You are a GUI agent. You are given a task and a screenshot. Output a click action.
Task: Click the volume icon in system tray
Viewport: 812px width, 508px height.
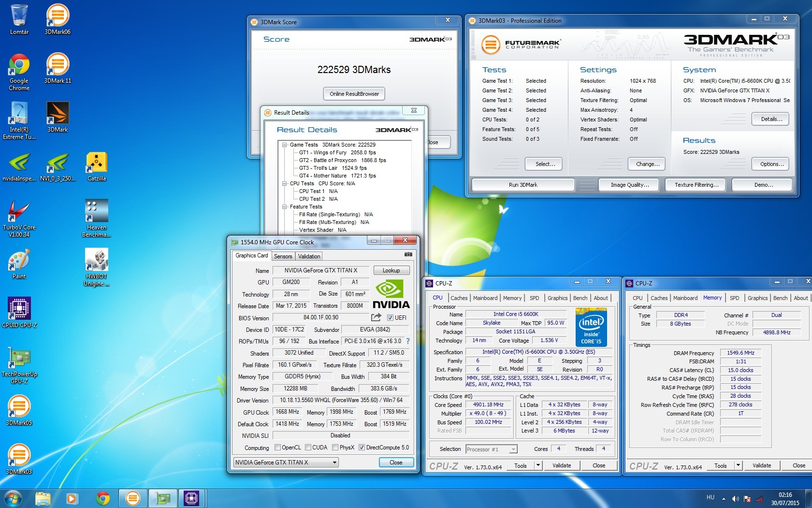pyautogui.click(x=735, y=498)
